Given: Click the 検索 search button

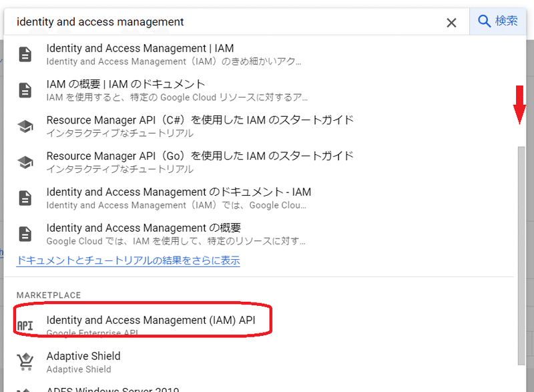Looking at the screenshot, I should (x=497, y=21).
